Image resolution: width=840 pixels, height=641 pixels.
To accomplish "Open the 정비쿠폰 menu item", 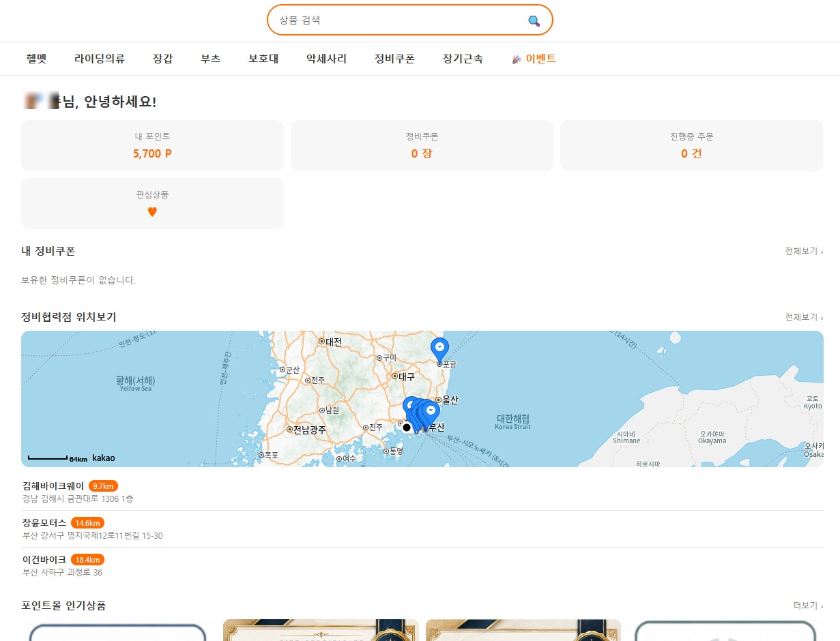I will (394, 59).
